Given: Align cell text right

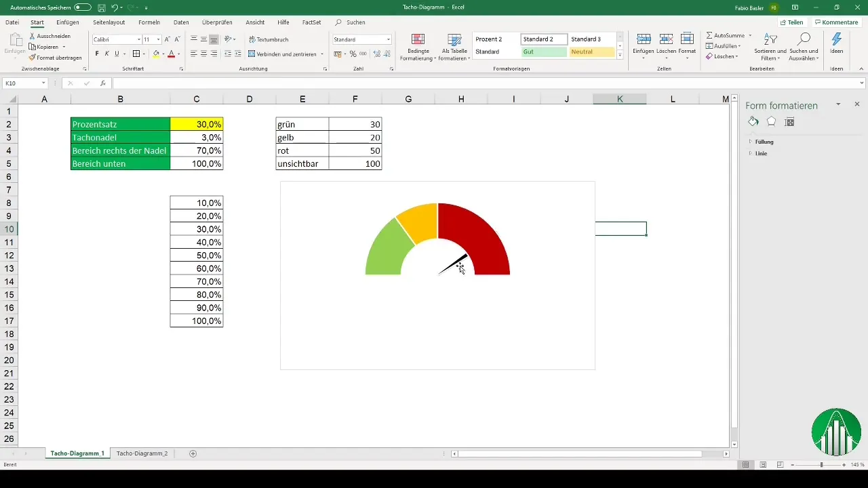Looking at the screenshot, I should coord(214,54).
